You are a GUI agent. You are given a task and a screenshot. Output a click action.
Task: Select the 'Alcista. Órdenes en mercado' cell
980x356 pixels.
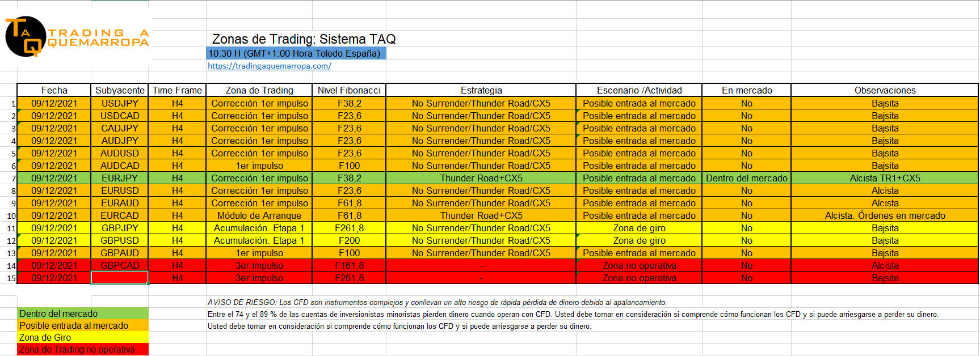[884, 215]
